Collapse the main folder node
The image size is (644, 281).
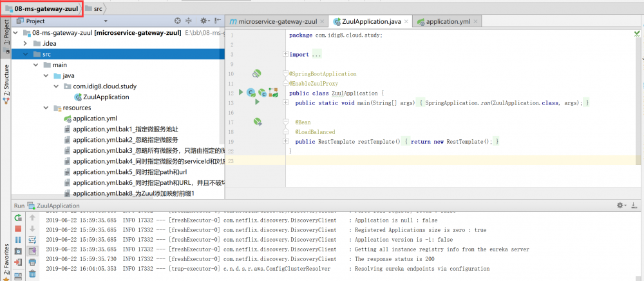pyautogui.click(x=35, y=65)
